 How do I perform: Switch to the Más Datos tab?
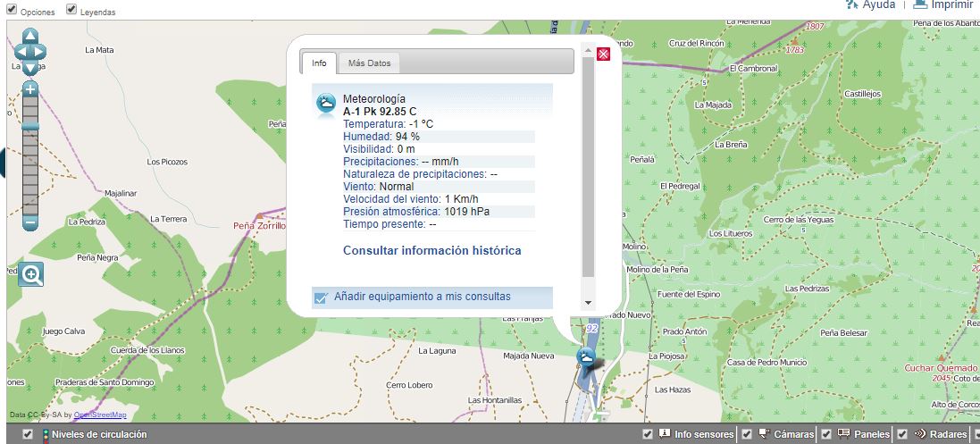click(369, 63)
